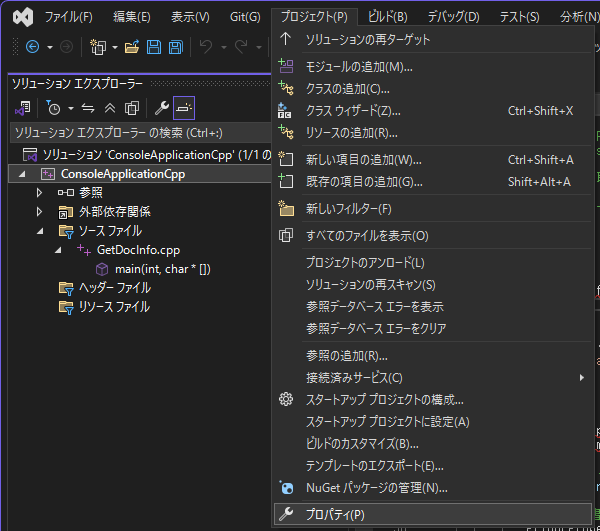Open properties via wrench icon in Solution Explorer

159,107
